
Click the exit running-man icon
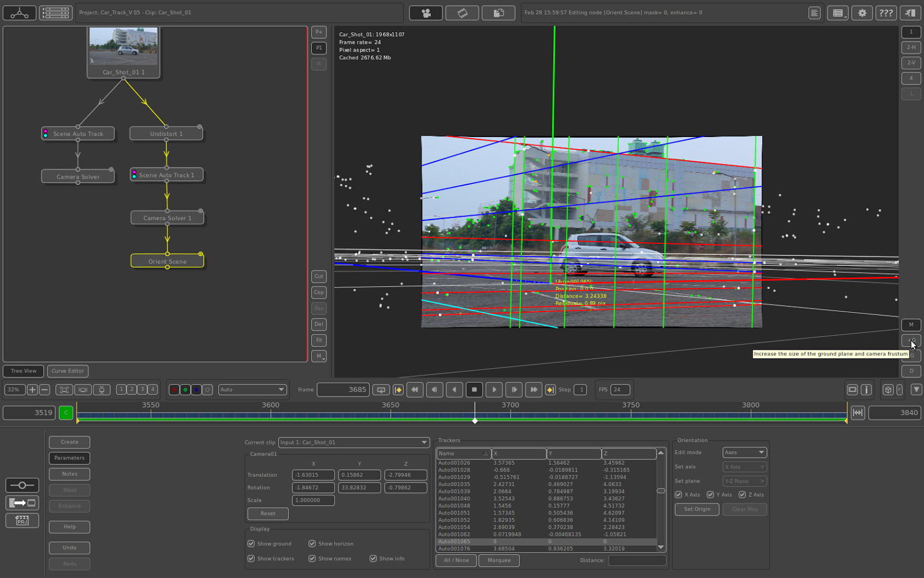(x=910, y=13)
